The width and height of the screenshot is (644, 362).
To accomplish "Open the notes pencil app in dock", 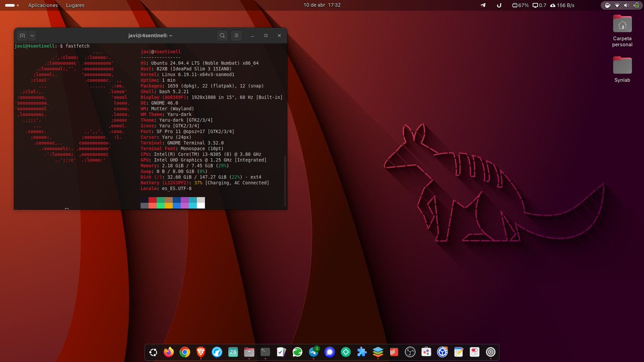I will (458, 352).
